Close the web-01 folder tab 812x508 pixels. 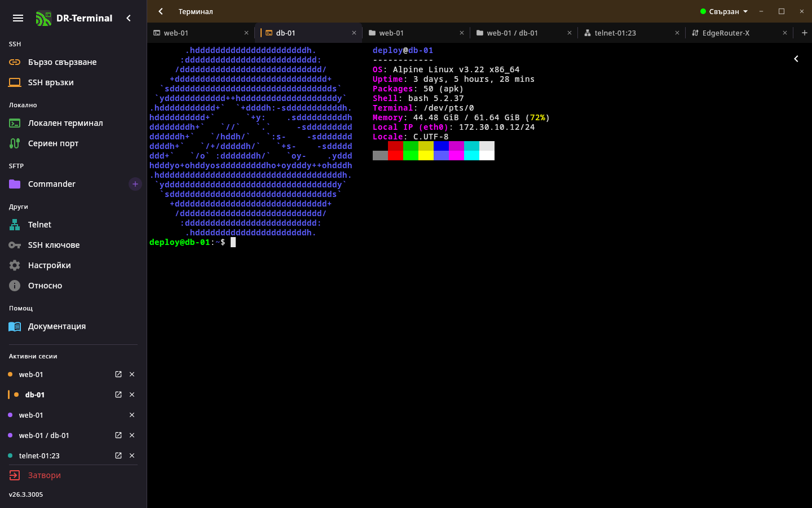click(462, 33)
